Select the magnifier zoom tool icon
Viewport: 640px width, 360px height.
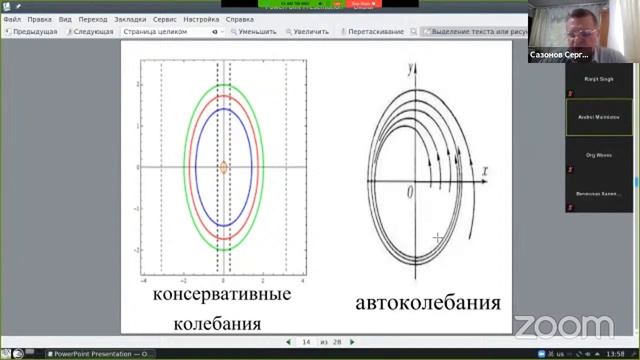click(413, 31)
